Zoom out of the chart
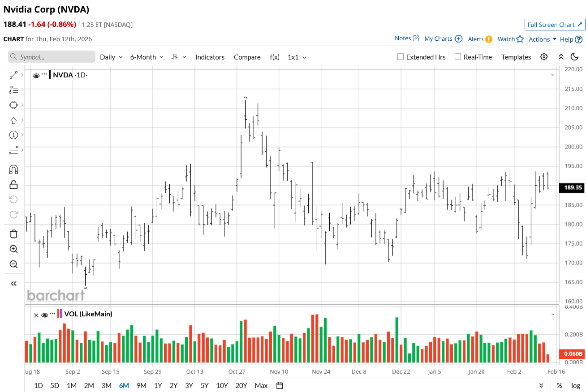586x392 pixels. (13, 264)
